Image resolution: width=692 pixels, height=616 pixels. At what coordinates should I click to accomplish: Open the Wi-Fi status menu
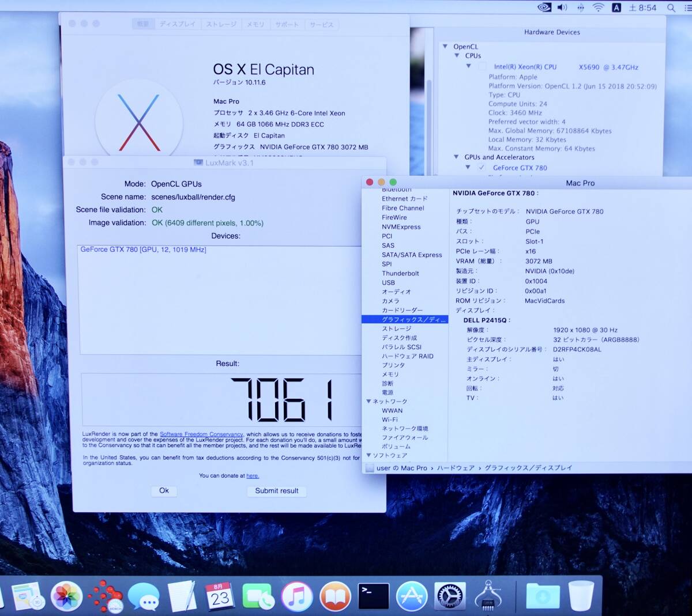(x=599, y=7)
